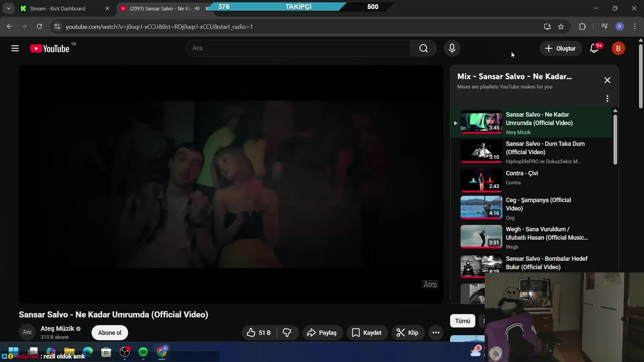
Task: View site information icon in address bar
Action: point(57,27)
